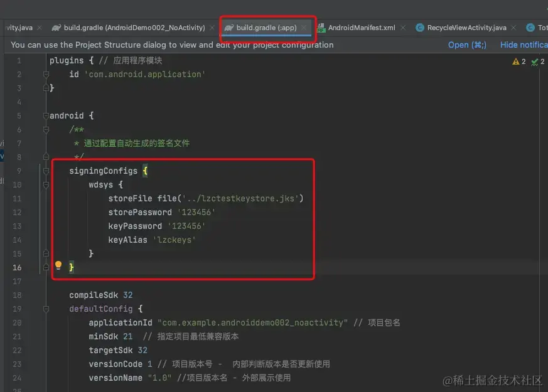Click the storeFile keyword on line 11
This screenshot has height=392, width=548.
click(130, 198)
